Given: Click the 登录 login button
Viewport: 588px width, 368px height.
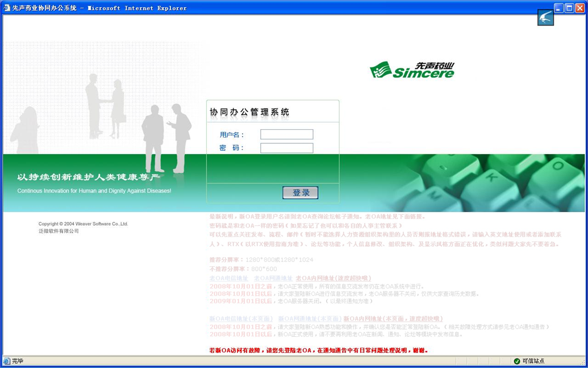Looking at the screenshot, I should [301, 193].
